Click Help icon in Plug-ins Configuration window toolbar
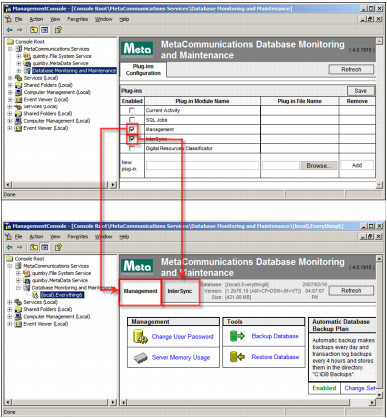This screenshot has height=418, width=387. click(x=58, y=30)
